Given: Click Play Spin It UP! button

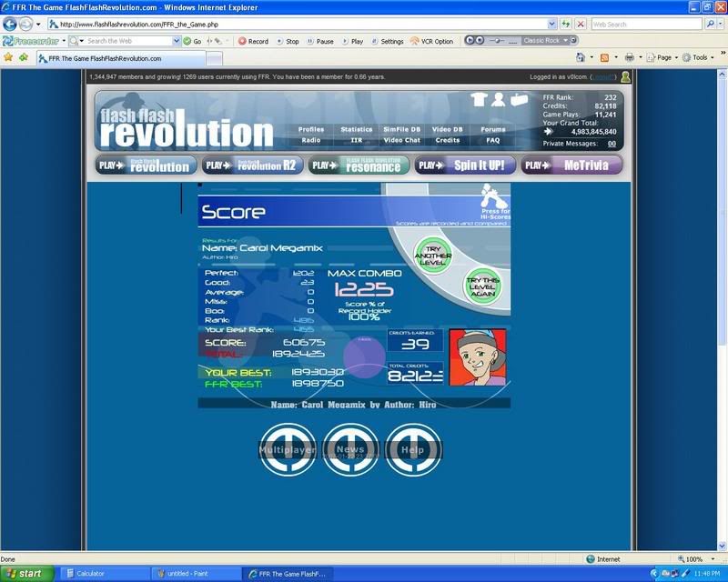Looking at the screenshot, I should pyautogui.click(x=465, y=166).
